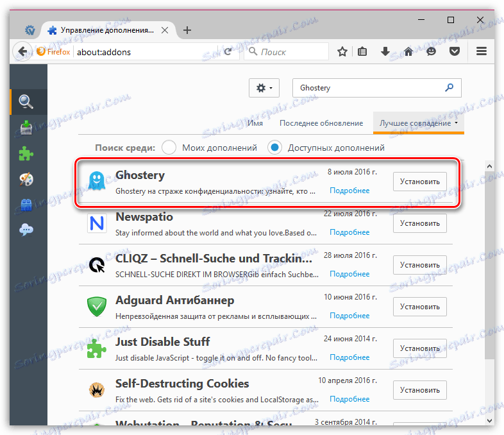Click the Self-Destructing Cookies icon
The height and width of the screenshot is (435, 504).
coord(96,390)
